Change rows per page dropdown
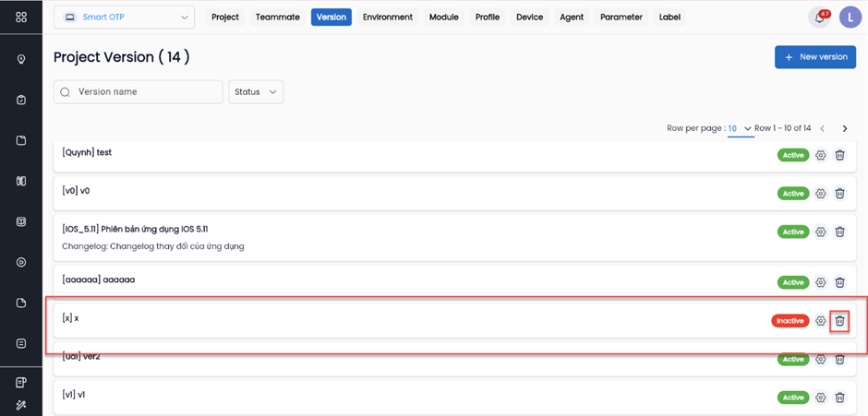The height and width of the screenshot is (416, 868). pyautogui.click(x=739, y=128)
